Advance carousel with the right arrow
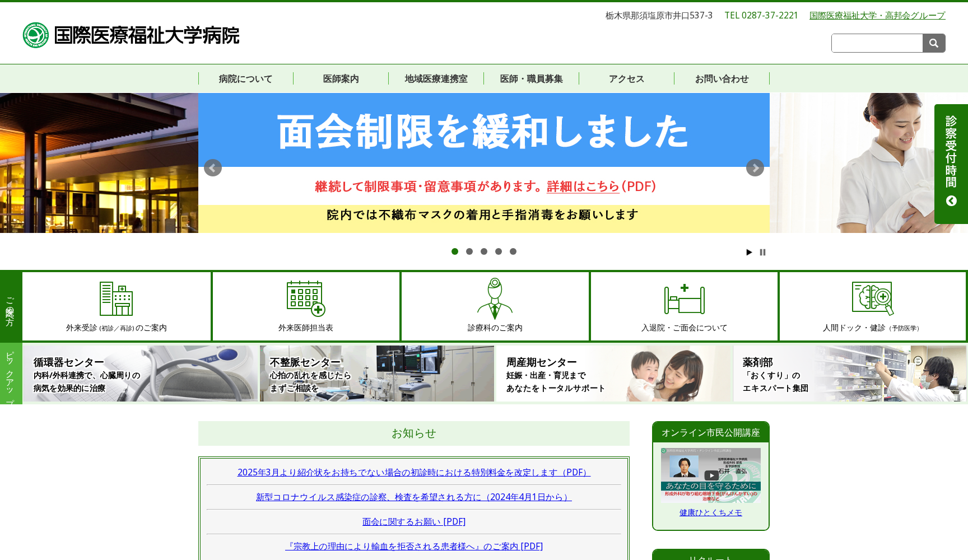The width and height of the screenshot is (968, 560). coord(755,167)
